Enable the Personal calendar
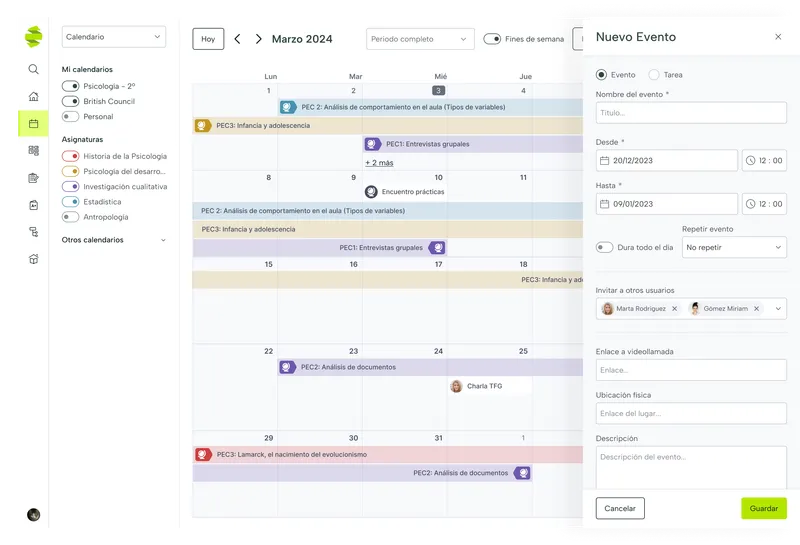The height and width of the screenshot is (545, 800). point(70,117)
